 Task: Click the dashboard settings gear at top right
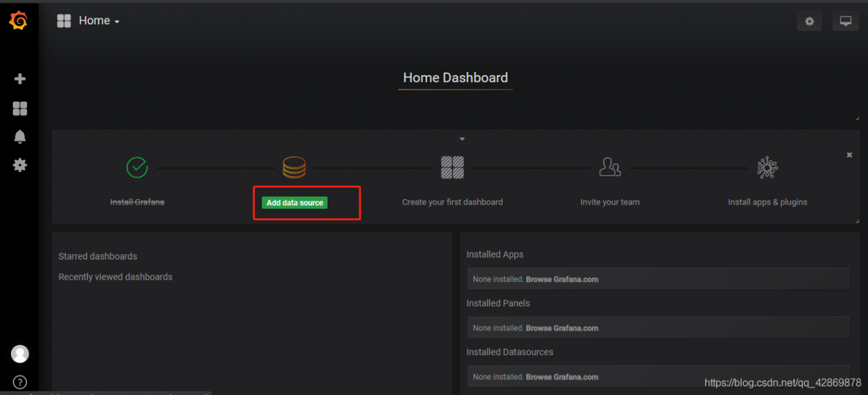[x=809, y=21]
